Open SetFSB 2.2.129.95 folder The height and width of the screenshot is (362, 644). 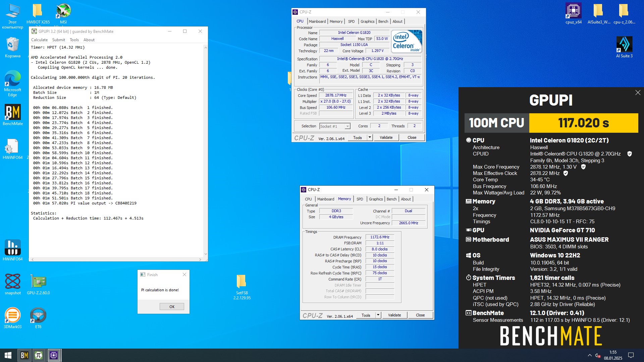(x=242, y=287)
